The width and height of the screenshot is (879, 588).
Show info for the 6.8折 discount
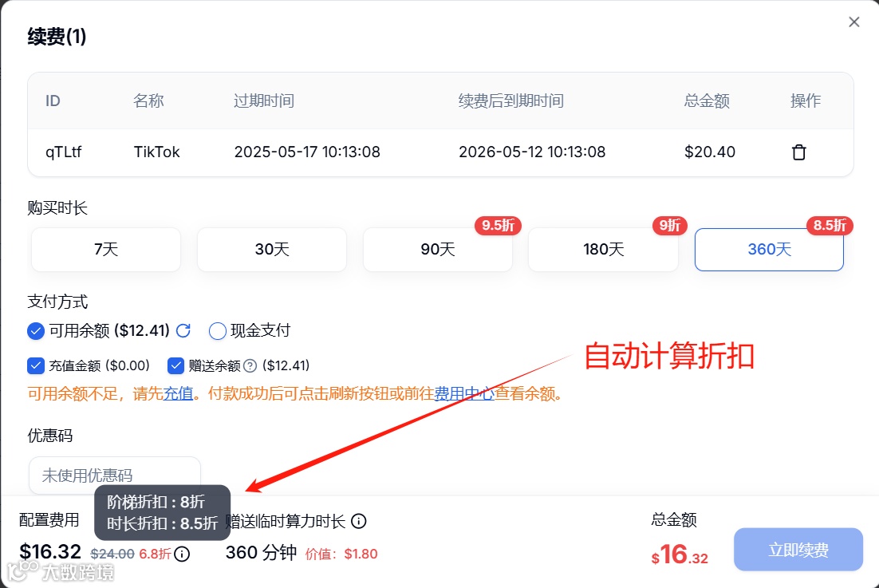coord(182,554)
